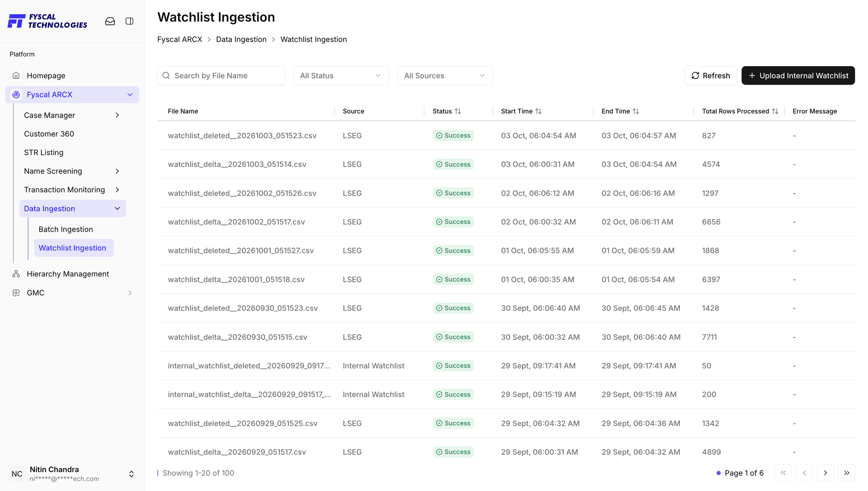
Task: Open Customer 360 in sidebar
Action: click(x=49, y=134)
